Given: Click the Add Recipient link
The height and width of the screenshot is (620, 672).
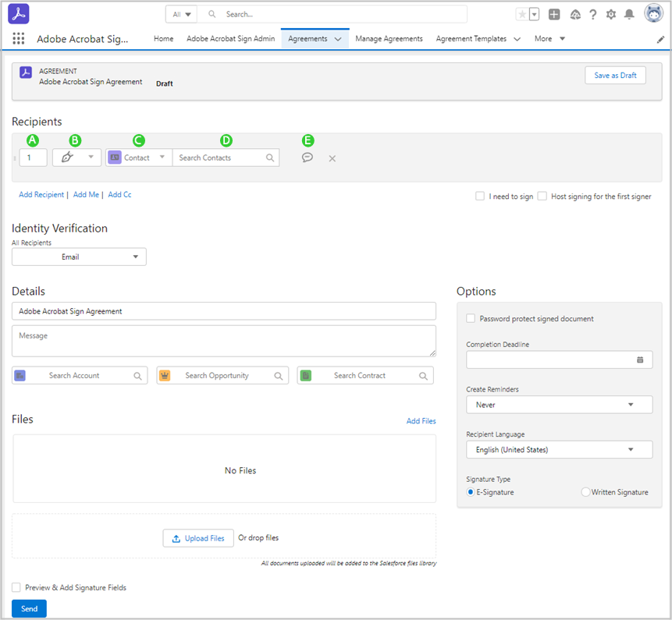Looking at the screenshot, I should click(x=41, y=195).
